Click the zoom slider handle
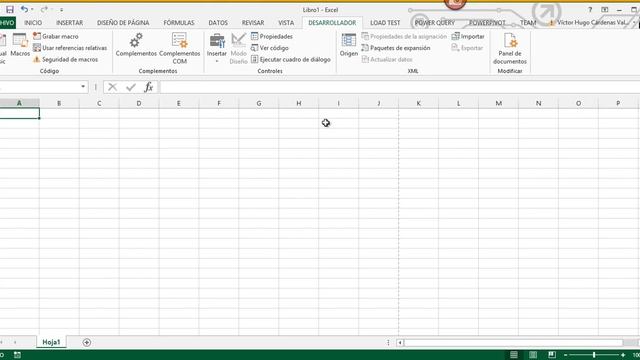This screenshot has width=640, height=360. [594, 355]
